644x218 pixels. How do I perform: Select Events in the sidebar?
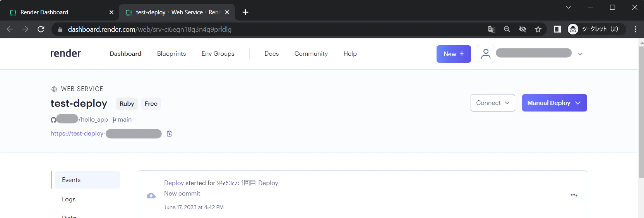(x=87, y=180)
